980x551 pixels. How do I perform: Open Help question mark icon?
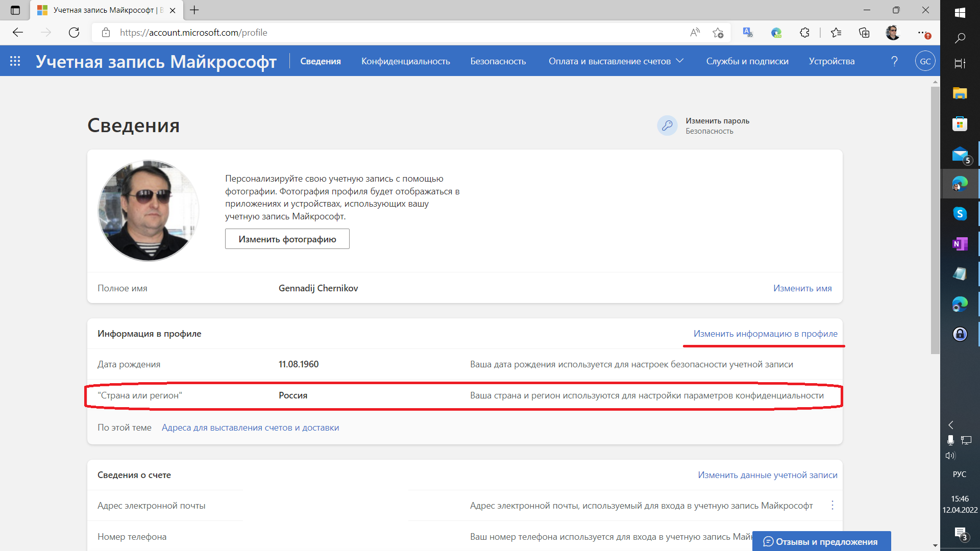tap(894, 61)
